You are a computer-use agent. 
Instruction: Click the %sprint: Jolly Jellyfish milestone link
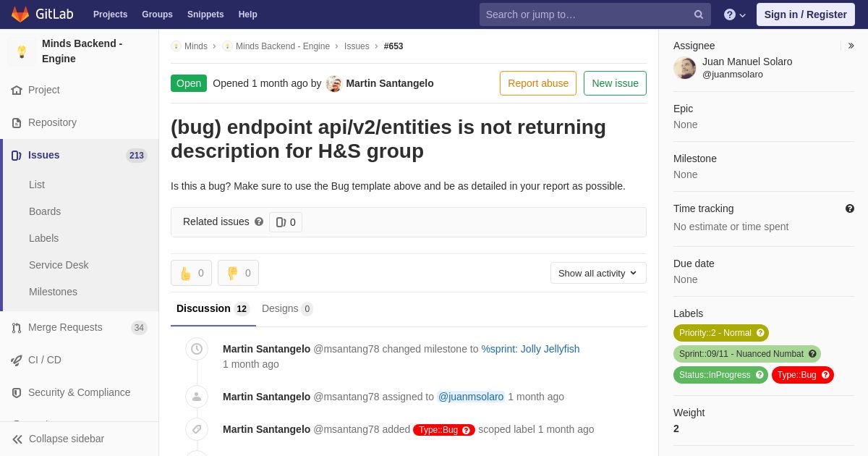pos(530,349)
